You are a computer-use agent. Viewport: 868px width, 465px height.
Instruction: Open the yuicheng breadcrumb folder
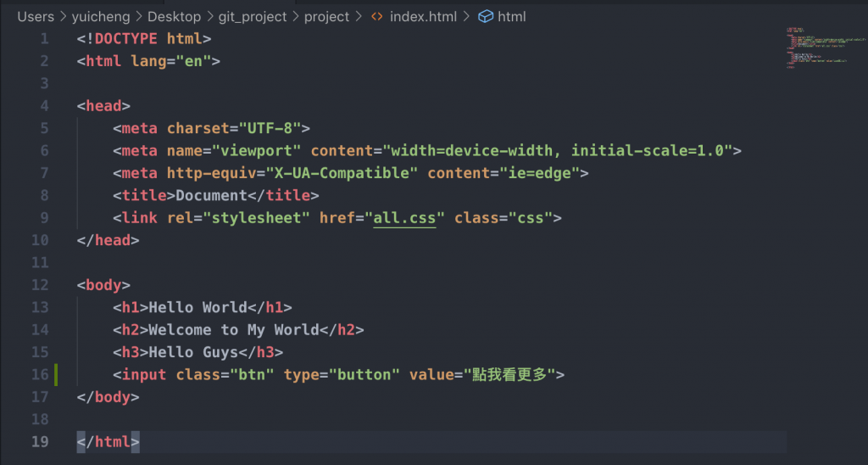pos(101,17)
